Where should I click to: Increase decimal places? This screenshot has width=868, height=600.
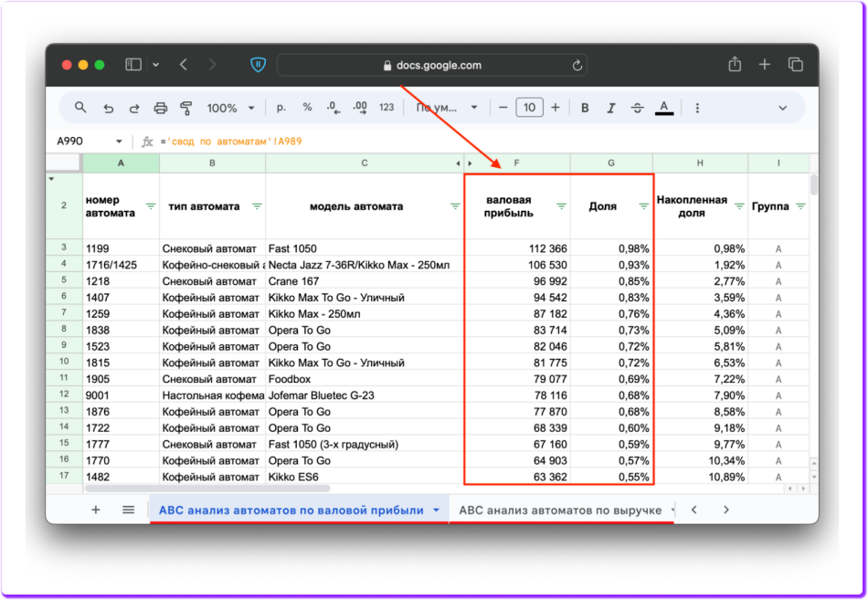click(x=360, y=108)
